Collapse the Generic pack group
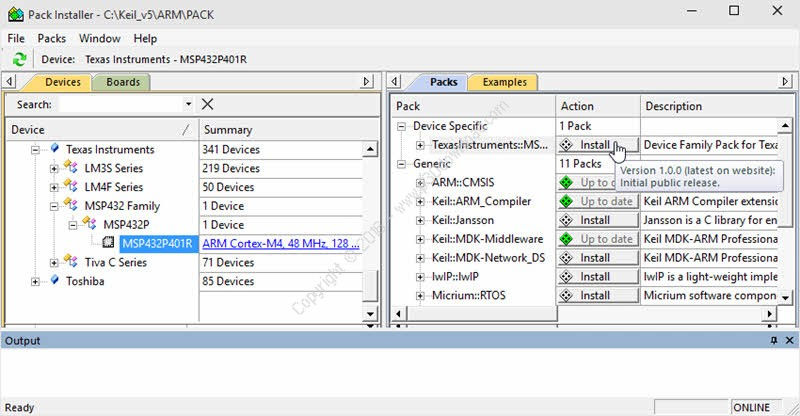This screenshot has width=800, height=416. pyautogui.click(x=402, y=164)
